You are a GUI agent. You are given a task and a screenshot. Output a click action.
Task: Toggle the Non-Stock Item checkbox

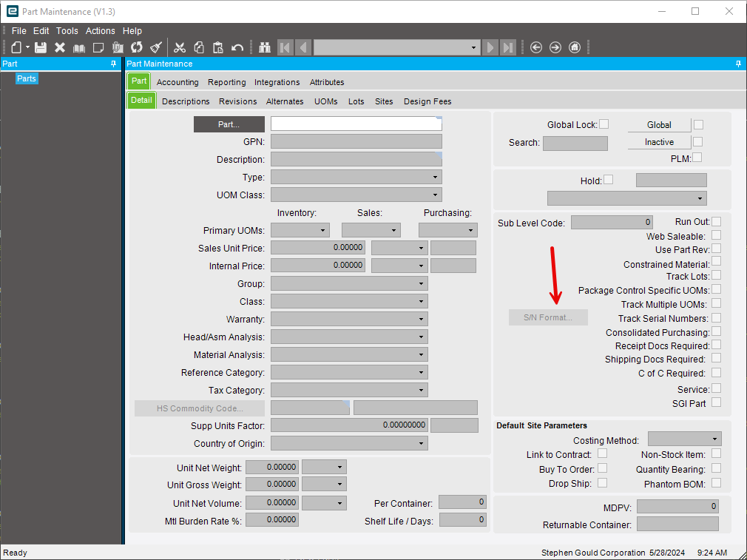[716, 453]
